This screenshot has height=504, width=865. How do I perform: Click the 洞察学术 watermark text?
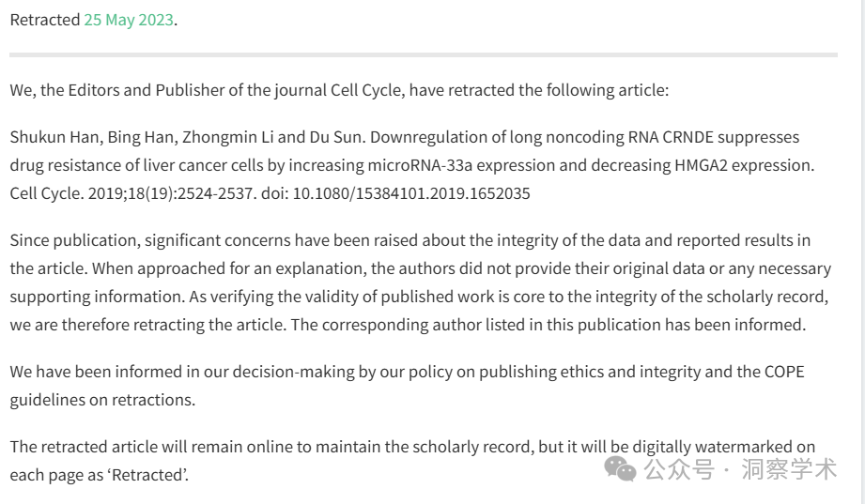pos(789,469)
